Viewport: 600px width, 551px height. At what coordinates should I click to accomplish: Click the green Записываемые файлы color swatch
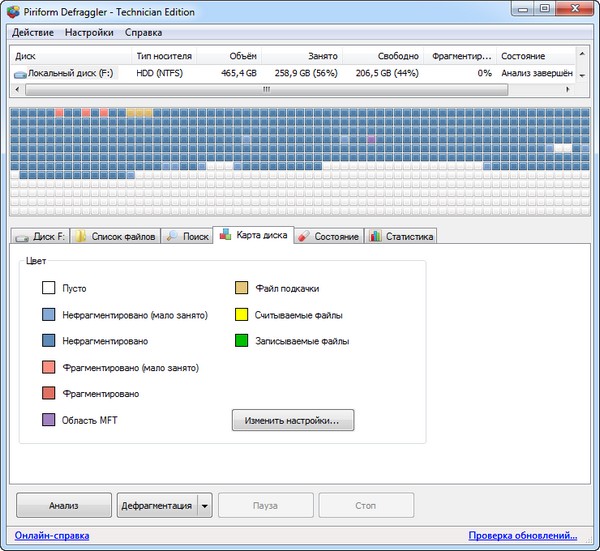tap(241, 342)
